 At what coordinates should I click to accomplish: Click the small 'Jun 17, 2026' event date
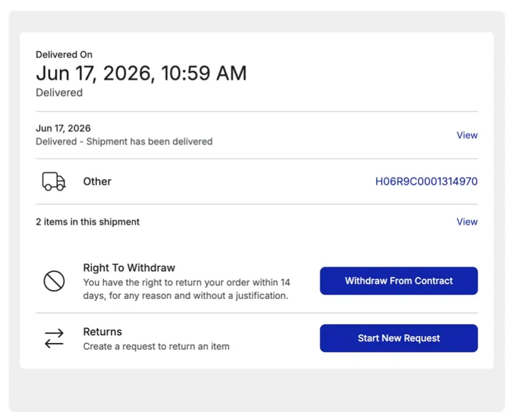pyautogui.click(x=63, y=128)
